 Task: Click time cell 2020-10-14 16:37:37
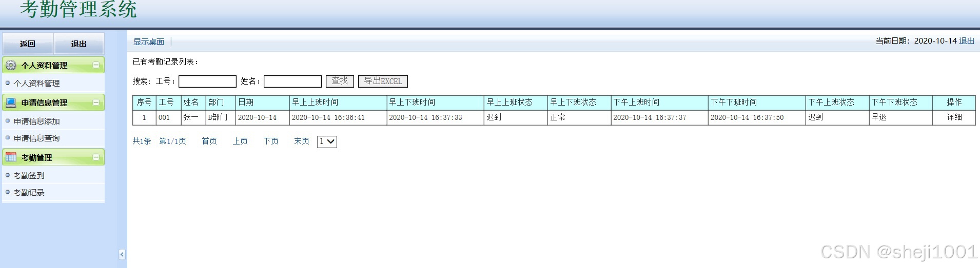659,117
